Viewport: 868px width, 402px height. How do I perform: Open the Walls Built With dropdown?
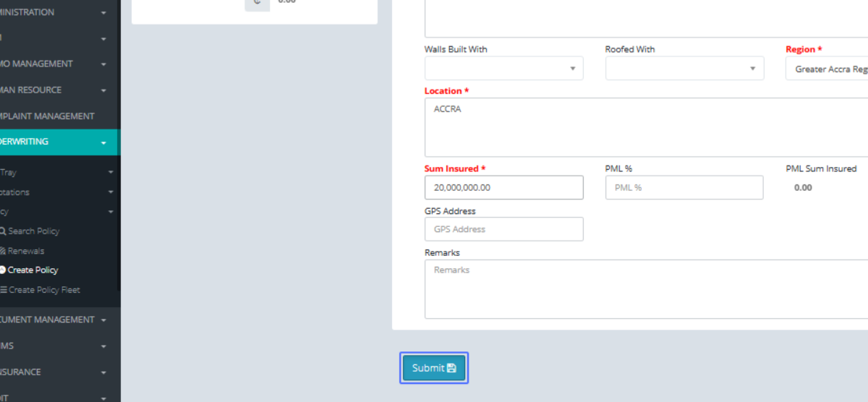(x=503, y=69)
